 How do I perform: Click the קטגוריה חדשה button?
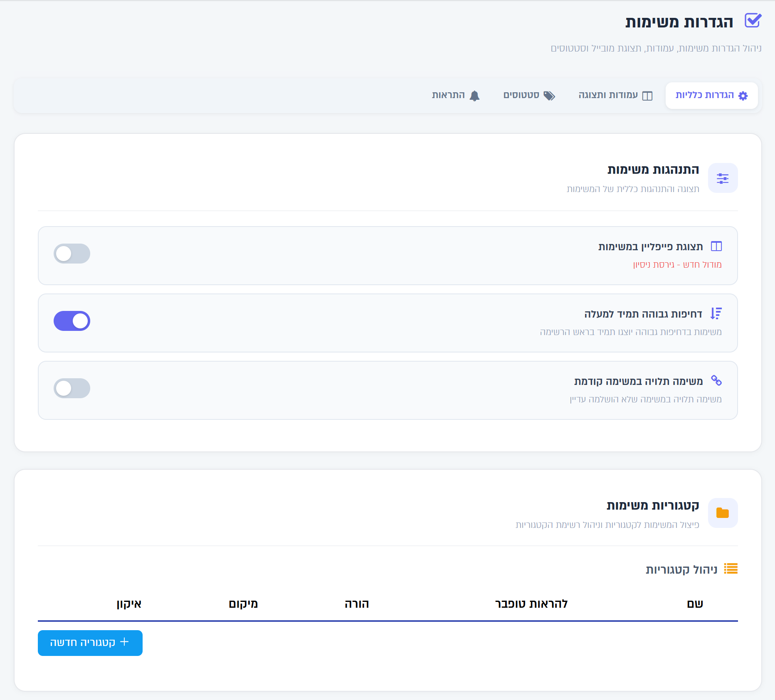(90, 643)
